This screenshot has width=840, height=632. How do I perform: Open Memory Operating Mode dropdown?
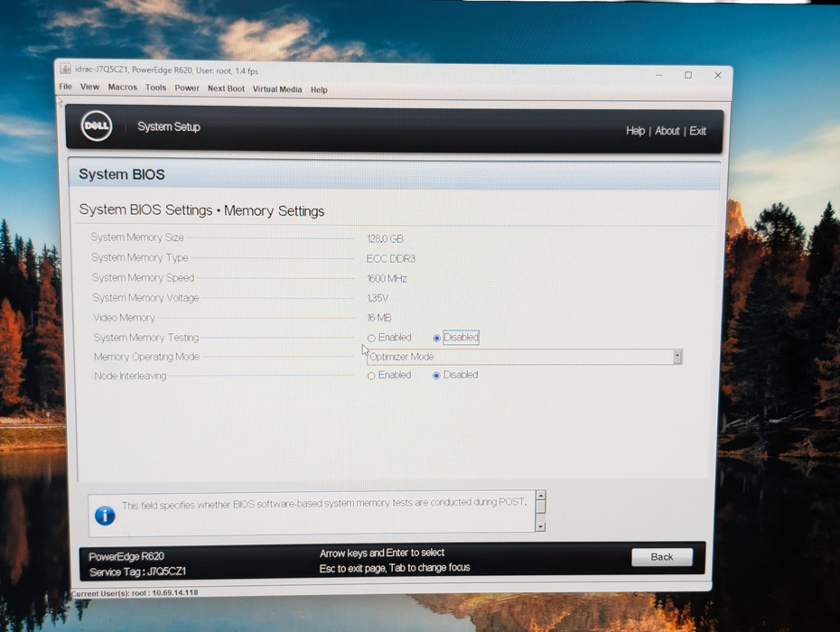coord(524,357)
